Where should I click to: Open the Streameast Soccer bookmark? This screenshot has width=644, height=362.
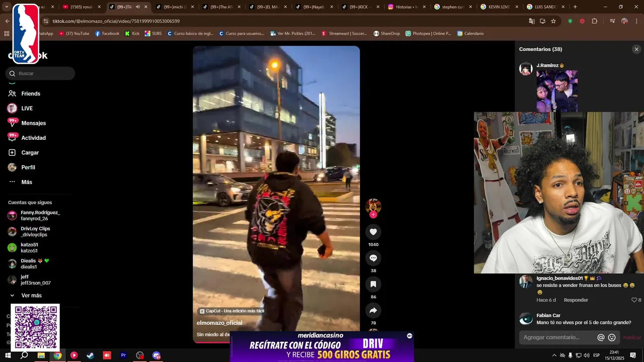(344, 34)
